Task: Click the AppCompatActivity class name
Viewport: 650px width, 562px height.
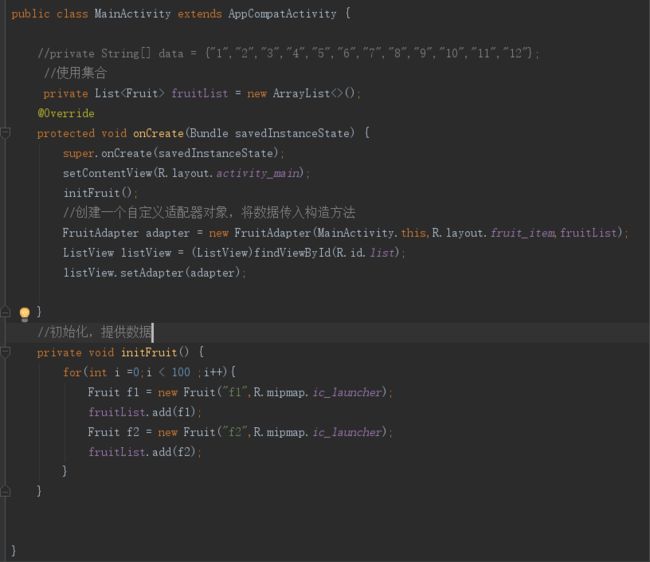Action: coord(282,14)
